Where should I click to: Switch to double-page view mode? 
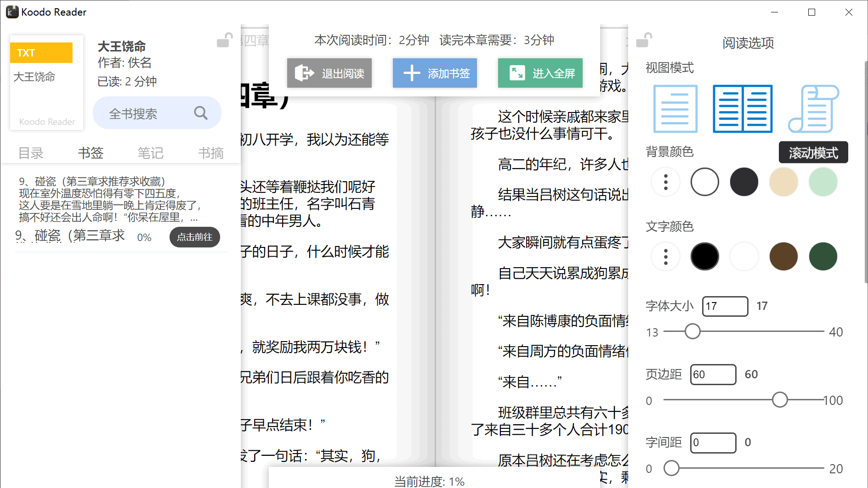point(742,109)
